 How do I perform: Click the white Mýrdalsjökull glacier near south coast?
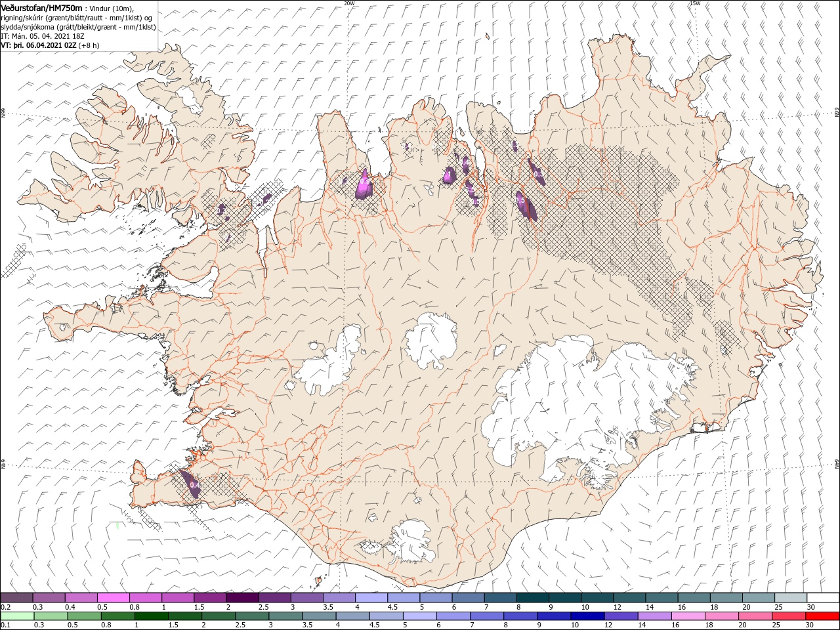[411, 542]
